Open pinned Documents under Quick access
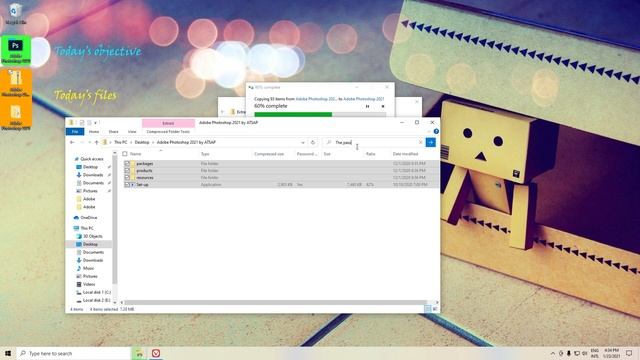The image size is (640, 360). (93, 183)
